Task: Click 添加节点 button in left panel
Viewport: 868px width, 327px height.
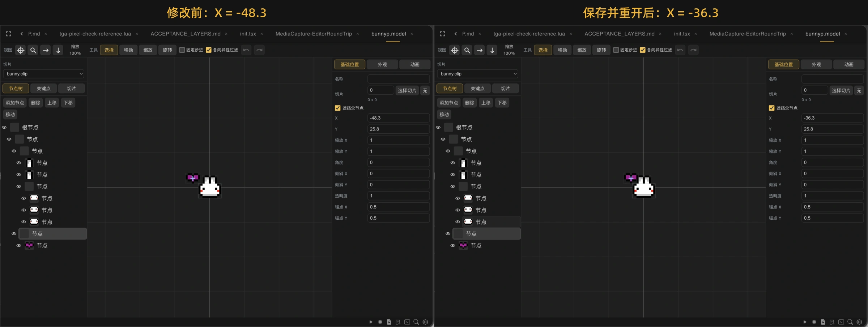Action: 15,103
